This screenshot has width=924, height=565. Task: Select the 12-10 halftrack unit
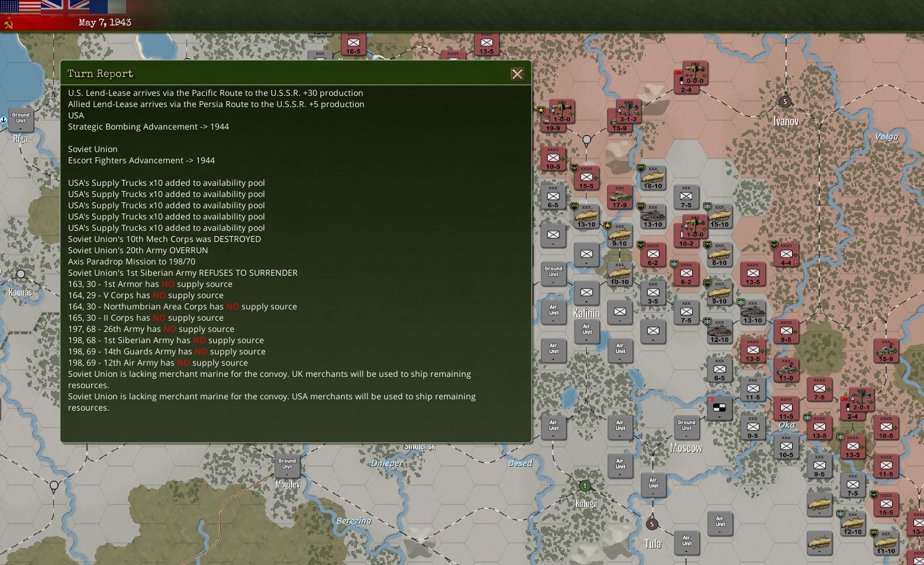tap(852, 523)
